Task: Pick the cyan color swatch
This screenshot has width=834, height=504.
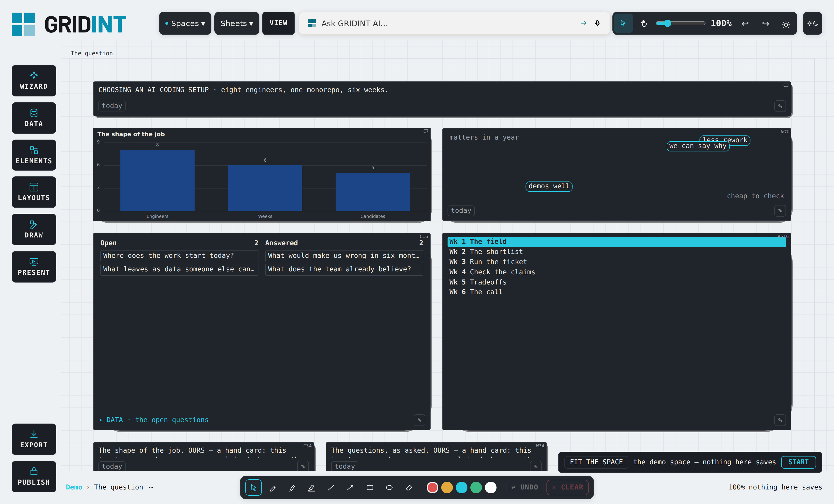Action: [x=461, y=488]
